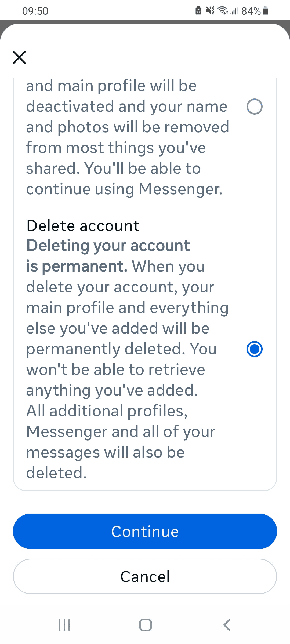Confirm Delete account option is chosen
The height and width of the screenshot is (644, 290).
click(255, 349)
